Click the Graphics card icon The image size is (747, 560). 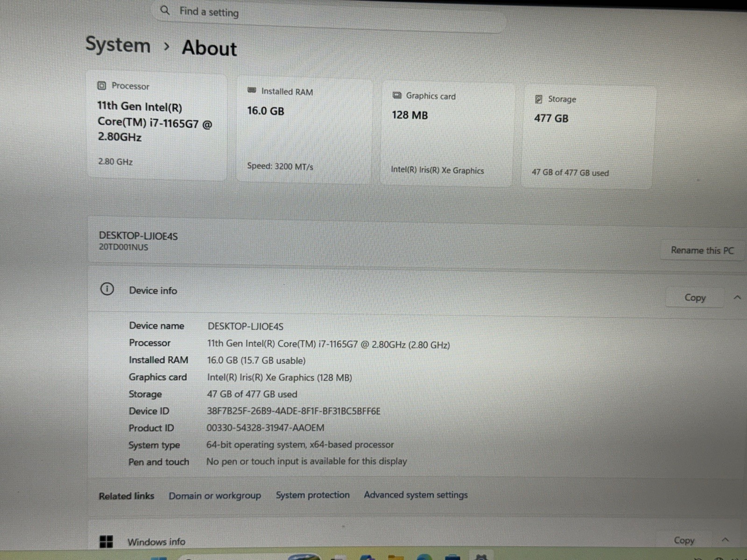coord(397,95)
